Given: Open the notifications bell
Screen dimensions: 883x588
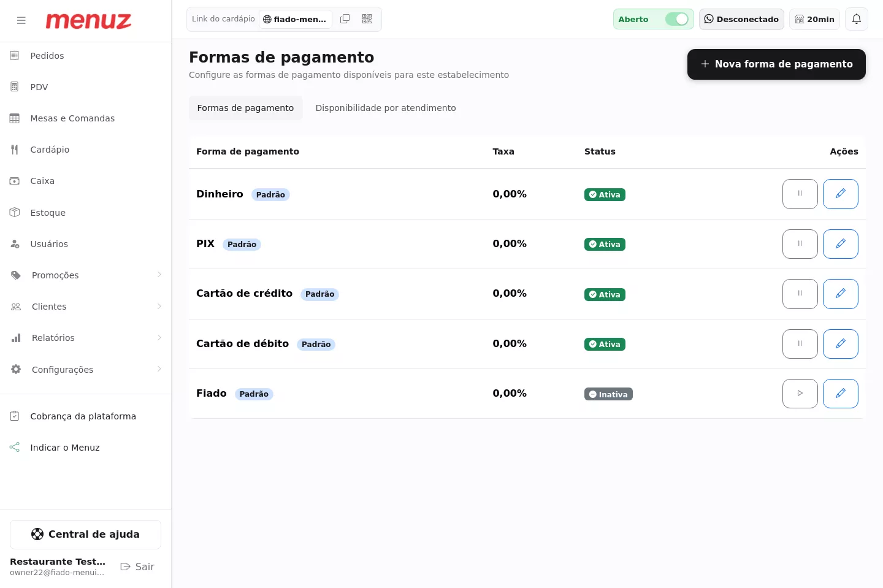Looking at the screenshot, I should tap(857, 19).
